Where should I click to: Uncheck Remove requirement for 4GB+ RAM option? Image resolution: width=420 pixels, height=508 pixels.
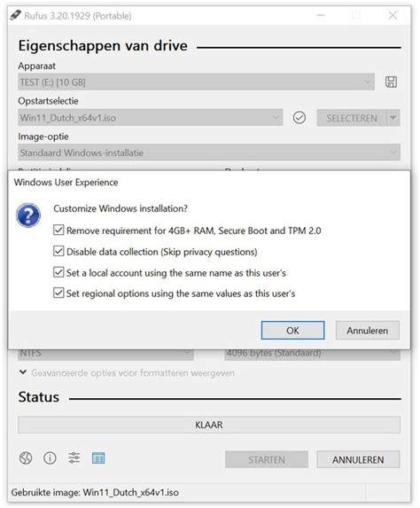[x=58, y=231]
